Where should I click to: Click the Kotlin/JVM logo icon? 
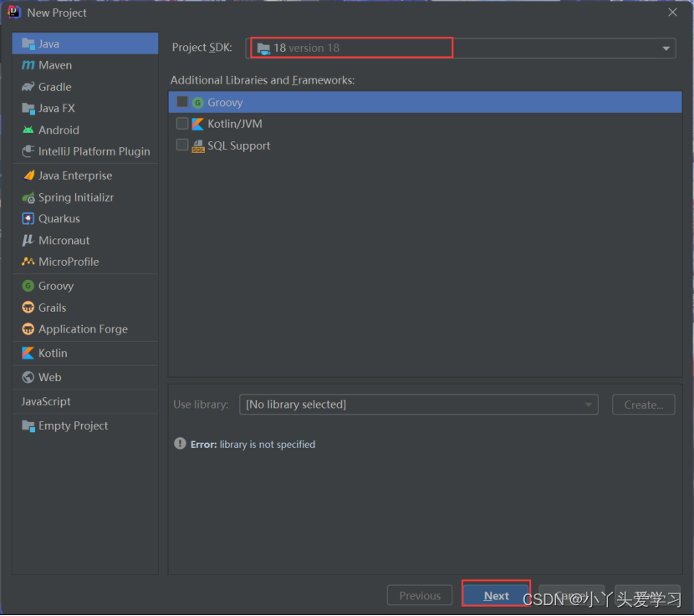point(198,124)
